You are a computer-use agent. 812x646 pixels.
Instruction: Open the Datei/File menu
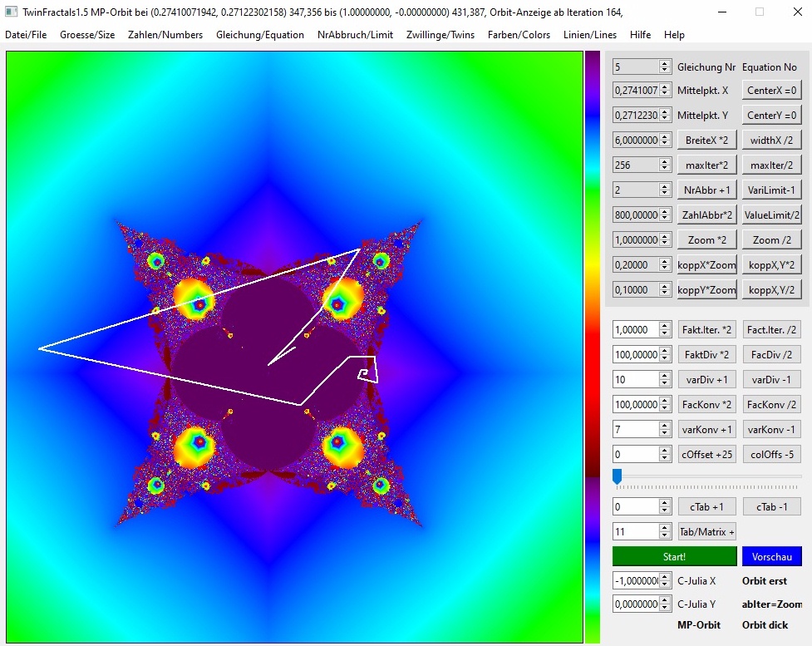[x=26, y=35]
